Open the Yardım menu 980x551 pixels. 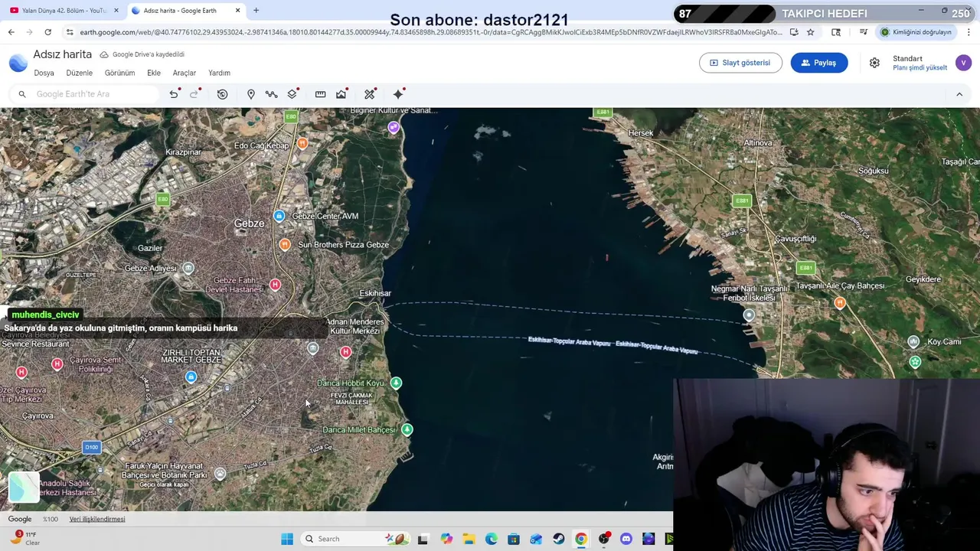220,73
